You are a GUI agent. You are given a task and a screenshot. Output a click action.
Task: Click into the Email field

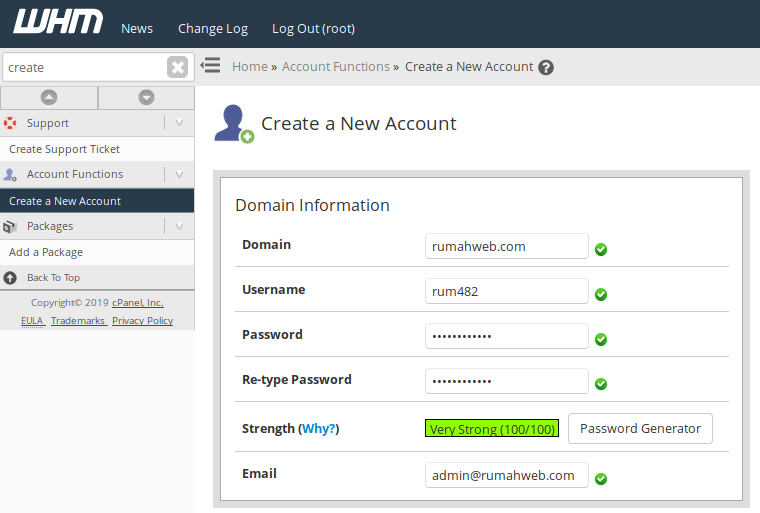507,475
